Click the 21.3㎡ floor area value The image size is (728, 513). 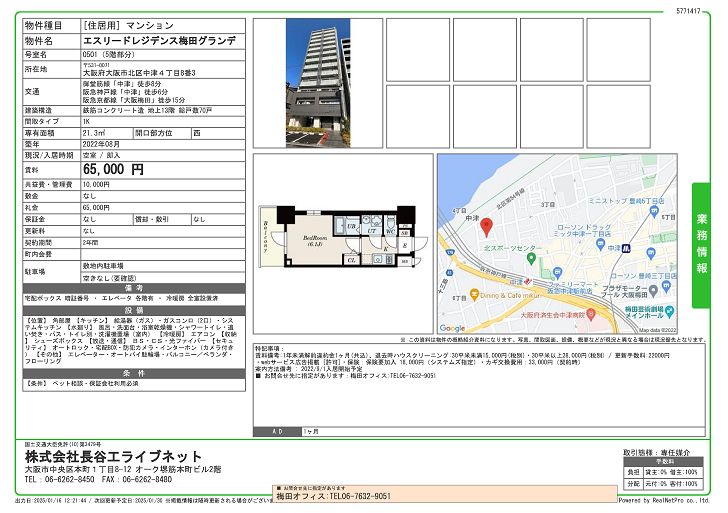(94, 133)
